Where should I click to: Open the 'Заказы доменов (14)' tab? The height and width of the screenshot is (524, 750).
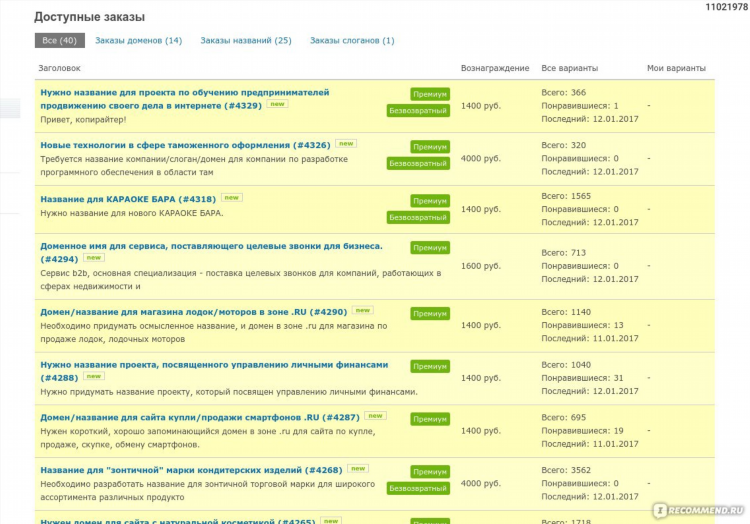[x=139, y=41]
